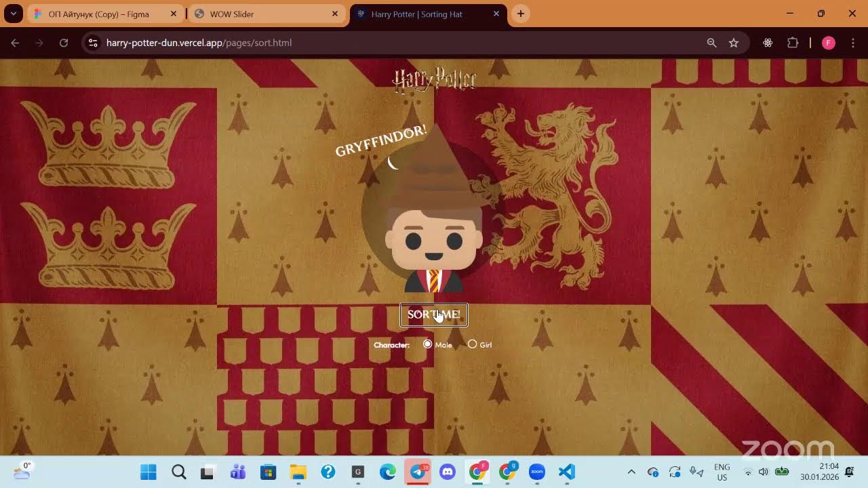Expand the tab search dropdown
Viewport: 868px width, 488px height.
tap(13, 14)
